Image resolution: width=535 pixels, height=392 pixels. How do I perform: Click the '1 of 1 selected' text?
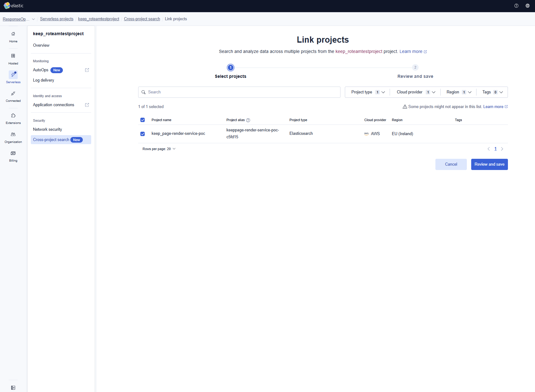151,107
